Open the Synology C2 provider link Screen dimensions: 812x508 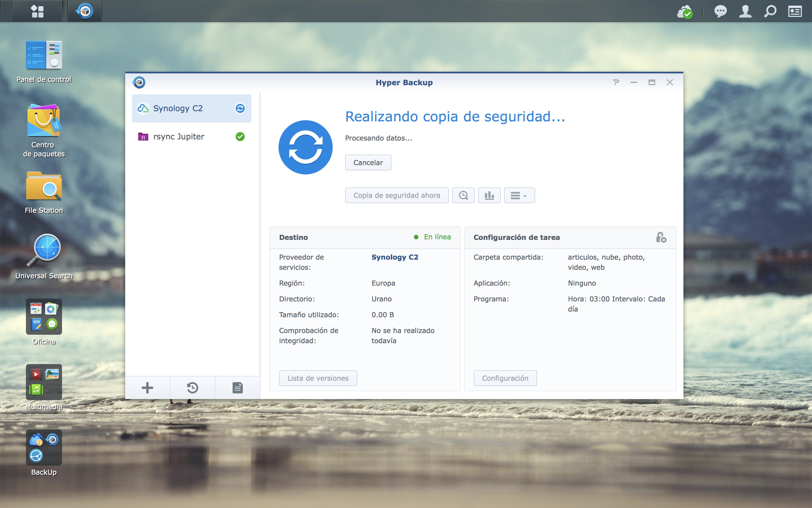click(395, 257)
